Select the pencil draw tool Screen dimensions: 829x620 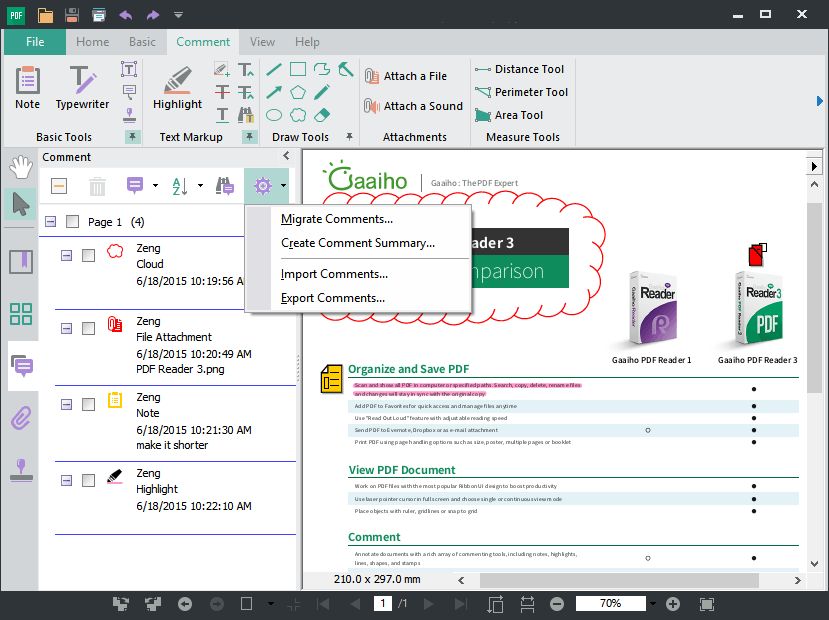tap(321, 92)
